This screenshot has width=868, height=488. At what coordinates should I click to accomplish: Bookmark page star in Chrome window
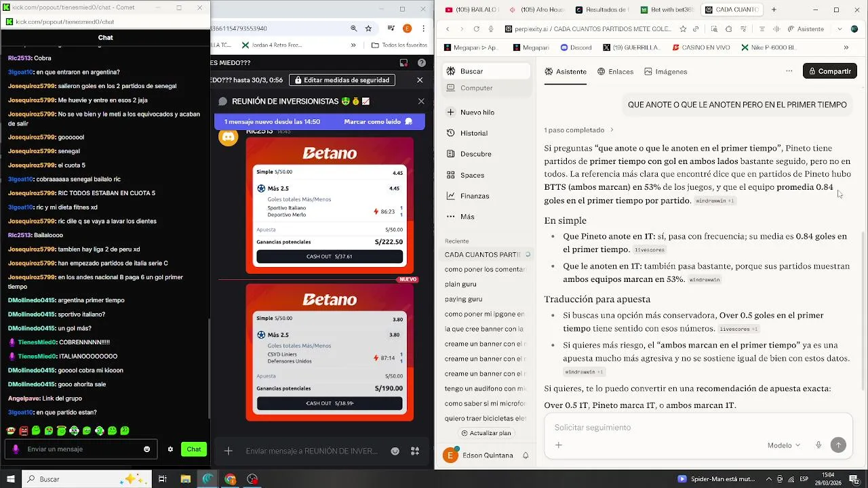pyautogui.click(x=368, y=28)
